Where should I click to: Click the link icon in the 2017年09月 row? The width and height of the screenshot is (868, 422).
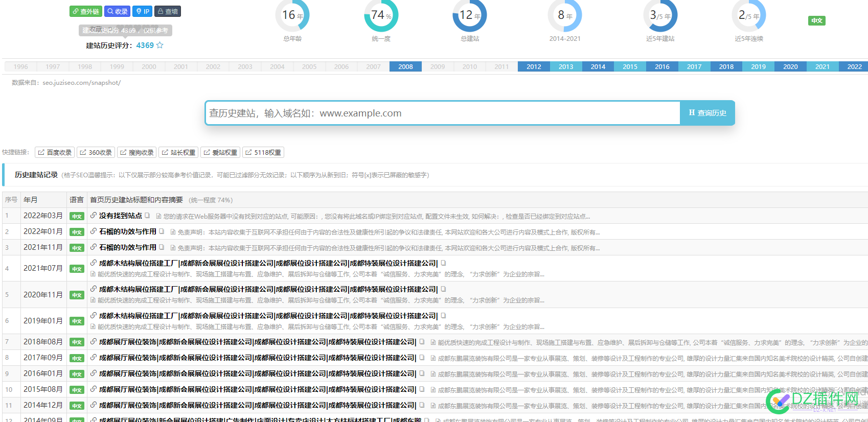94,358
